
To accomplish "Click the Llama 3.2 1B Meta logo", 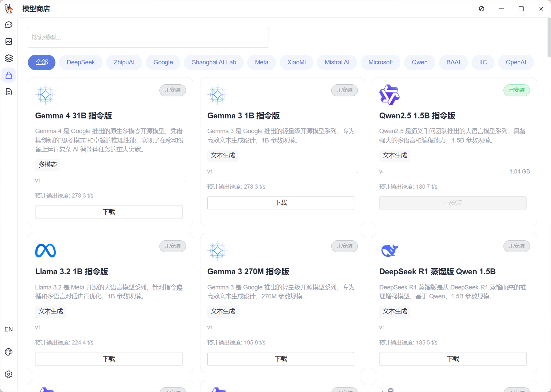I will [x=45, y=251].
